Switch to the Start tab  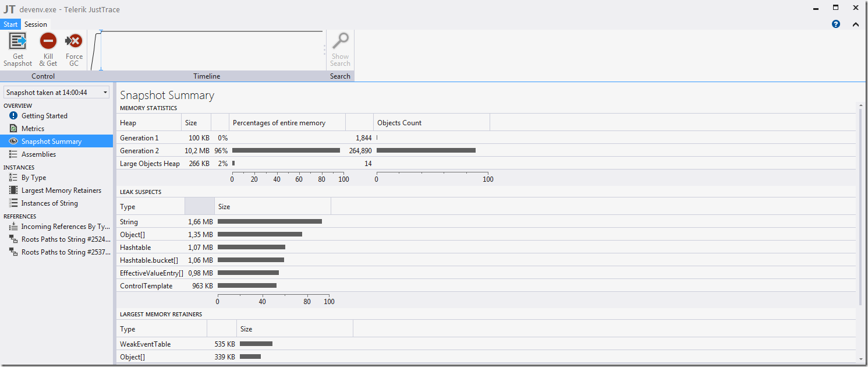(10, 24)
